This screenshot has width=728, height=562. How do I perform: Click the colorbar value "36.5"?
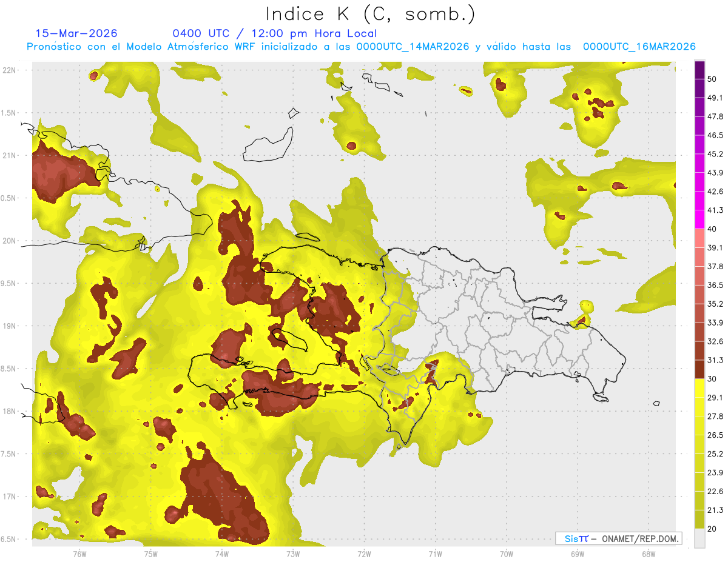tap(715, 285)
